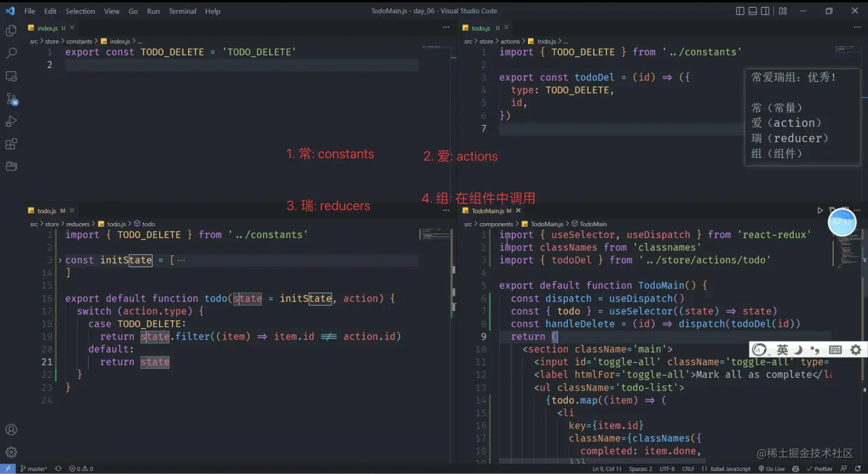The width and height of the screenshot is (868, 474).
Task: Toggle the IME punctuation mode
Action: pos(815,350)
